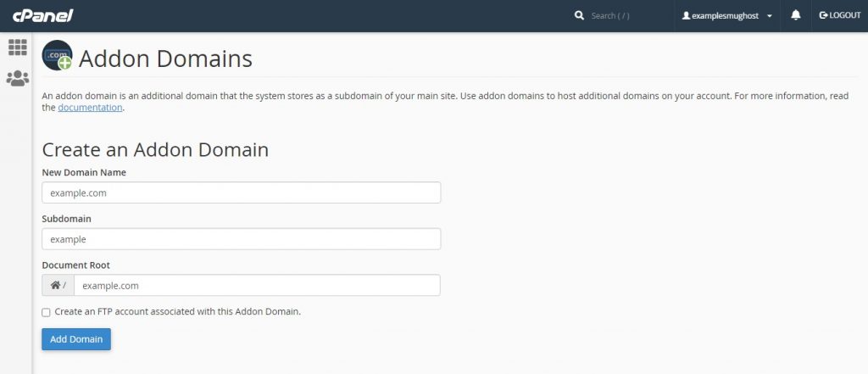Focus the New Domain Name field

tap(242, 193)
